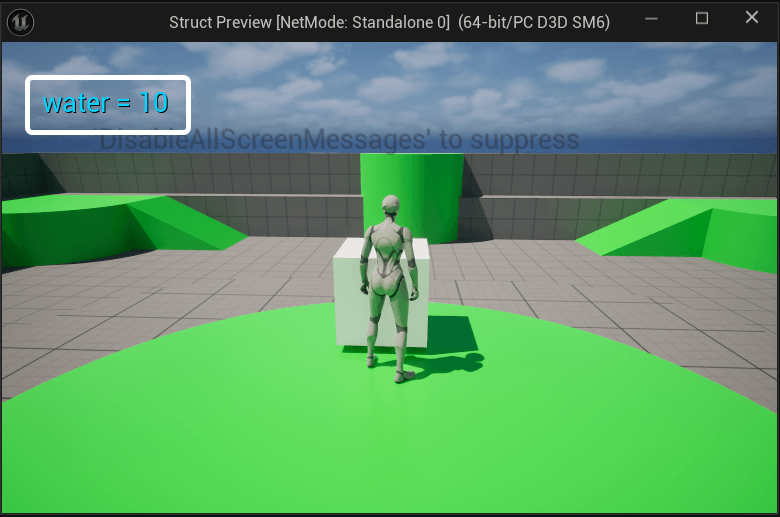
Task: Maximize the Struct Preview window
Action: tap(702, 19)
